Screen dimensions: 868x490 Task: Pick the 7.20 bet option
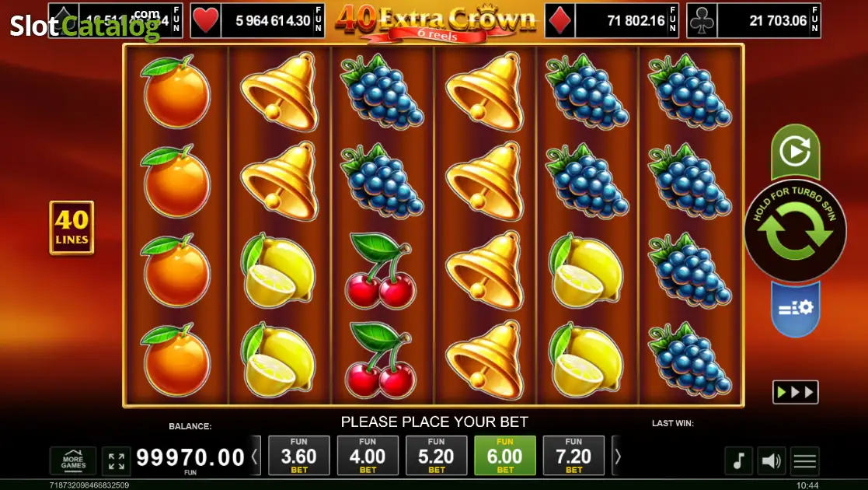click(x=573, y=456)
